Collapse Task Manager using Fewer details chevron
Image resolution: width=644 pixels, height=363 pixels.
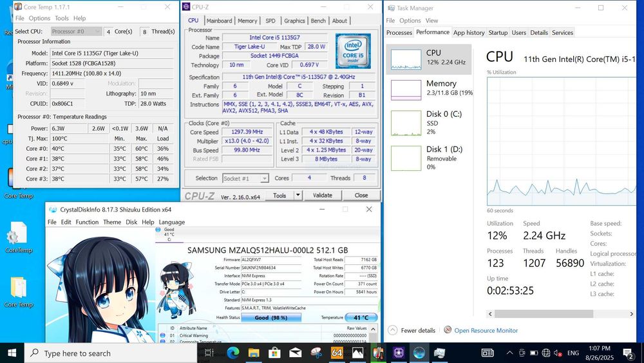[x=393, y=330]
